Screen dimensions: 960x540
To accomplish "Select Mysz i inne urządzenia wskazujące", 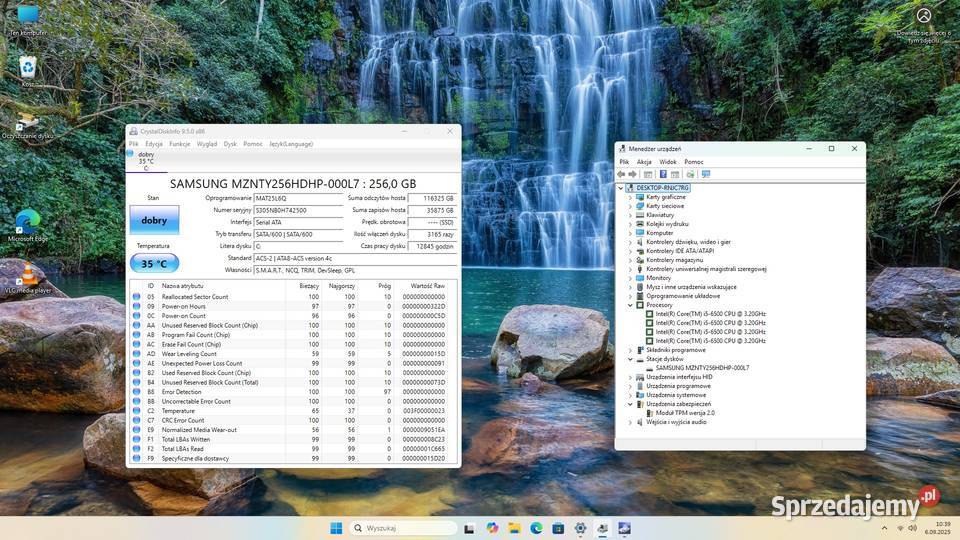I will [691, 287].
